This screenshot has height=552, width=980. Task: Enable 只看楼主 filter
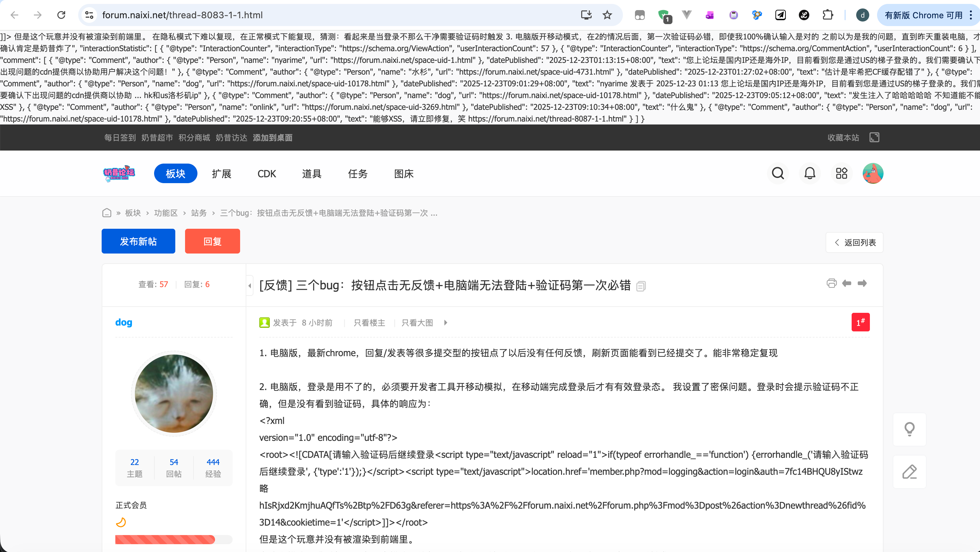pyautogui.click(x=369, y=322)
